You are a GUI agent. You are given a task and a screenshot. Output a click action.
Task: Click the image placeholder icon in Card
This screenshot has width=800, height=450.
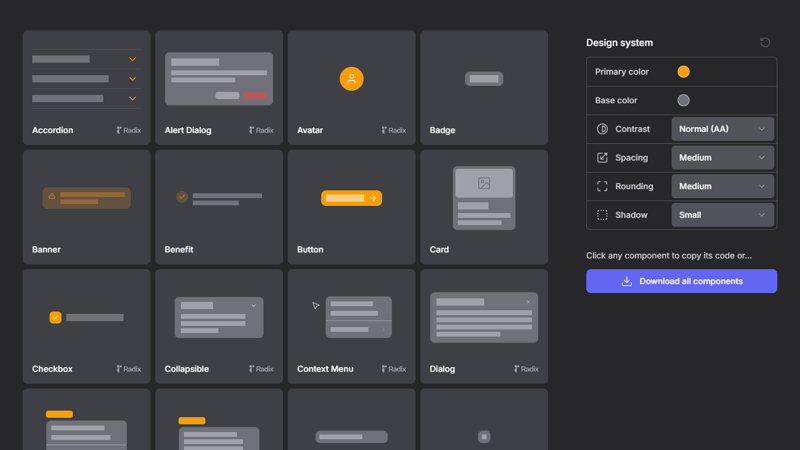point(484,183)
